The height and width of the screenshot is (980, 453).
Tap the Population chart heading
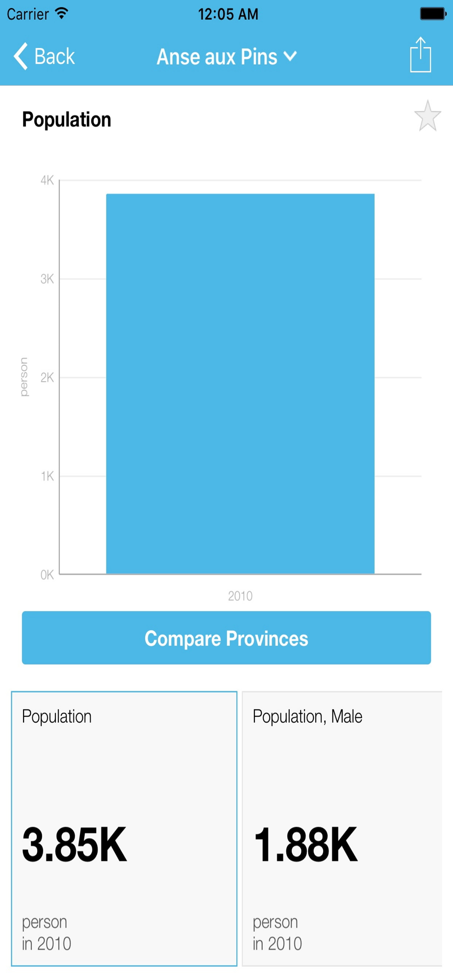(x=67, y=120)
